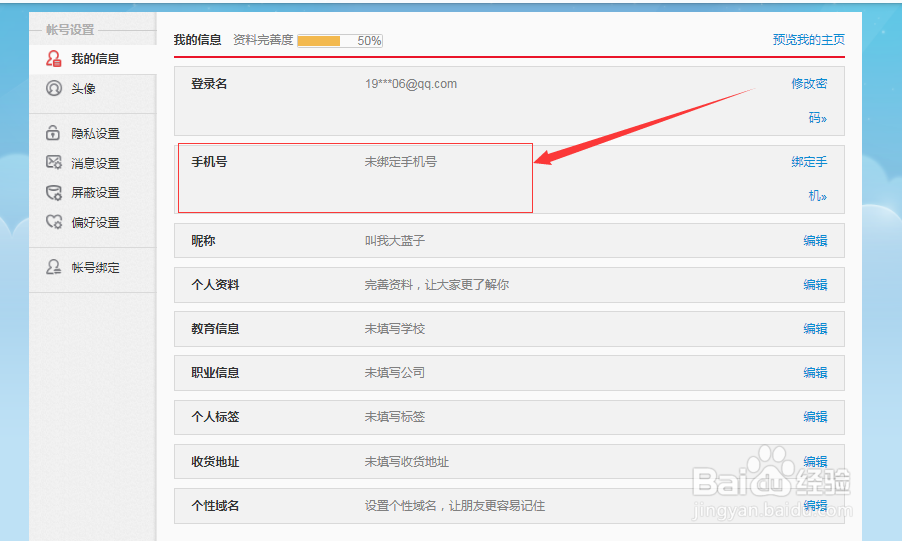Click the login email 19***06@qq.com
902x541 pixels.
pos(411,84)
